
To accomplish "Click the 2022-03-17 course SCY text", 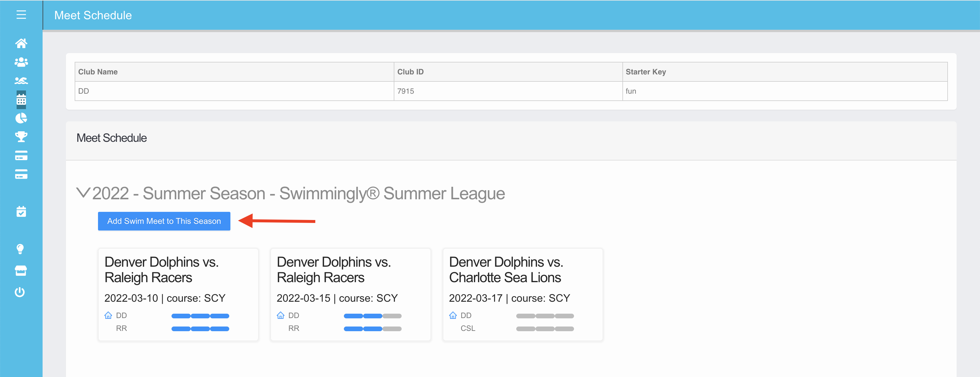I will [510, 298].
